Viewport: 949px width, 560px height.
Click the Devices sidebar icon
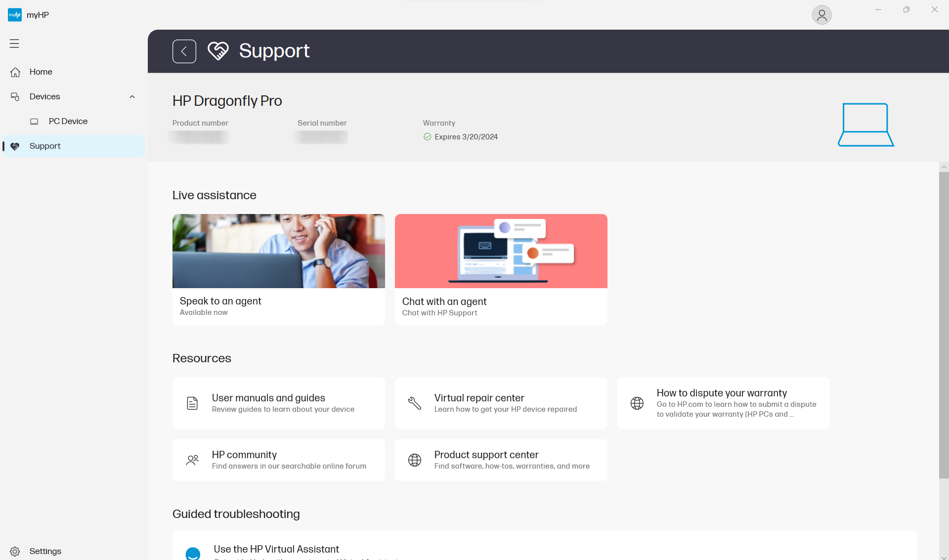coord(15,96)
